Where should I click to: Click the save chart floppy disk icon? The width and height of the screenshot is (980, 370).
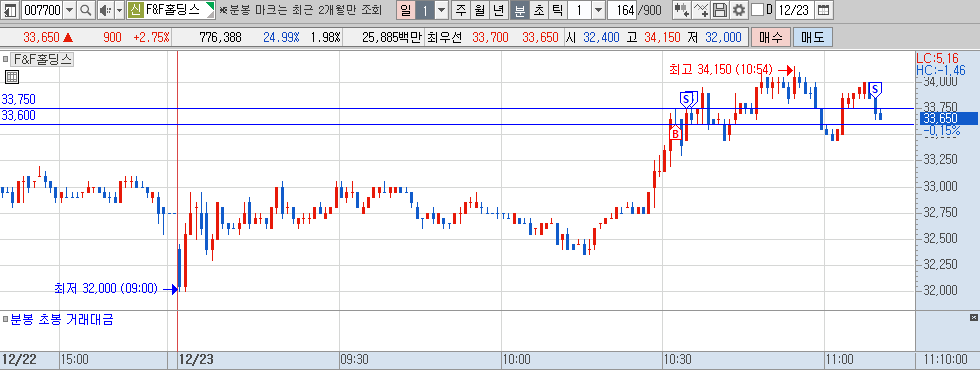[720, 10]
